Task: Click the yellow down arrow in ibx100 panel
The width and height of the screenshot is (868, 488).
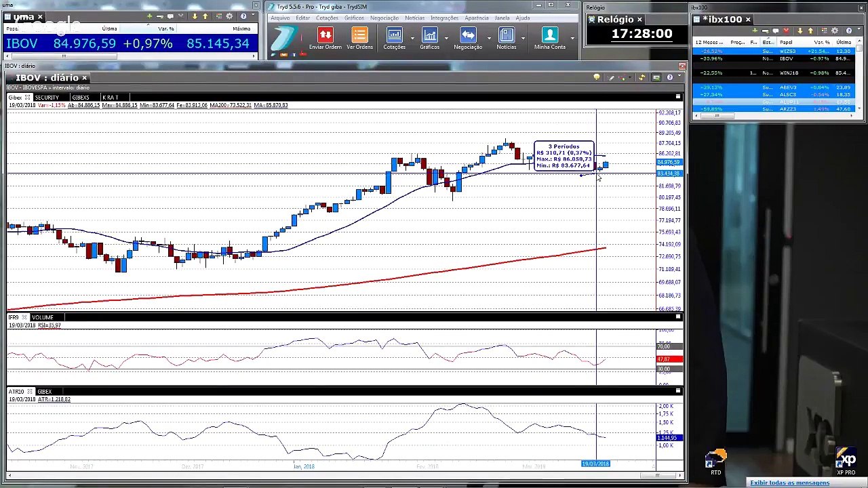Action: pyautogui.click(x=800, y=30)
